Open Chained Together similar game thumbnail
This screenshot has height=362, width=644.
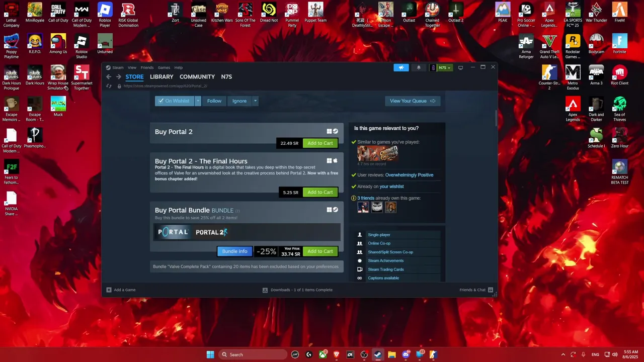point(378,153)
